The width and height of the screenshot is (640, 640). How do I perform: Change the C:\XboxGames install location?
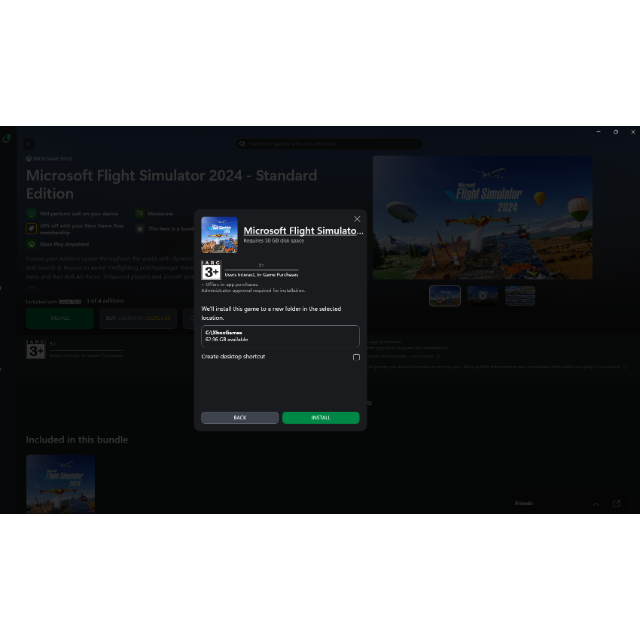pyautogui.click(x=280, y=336)
